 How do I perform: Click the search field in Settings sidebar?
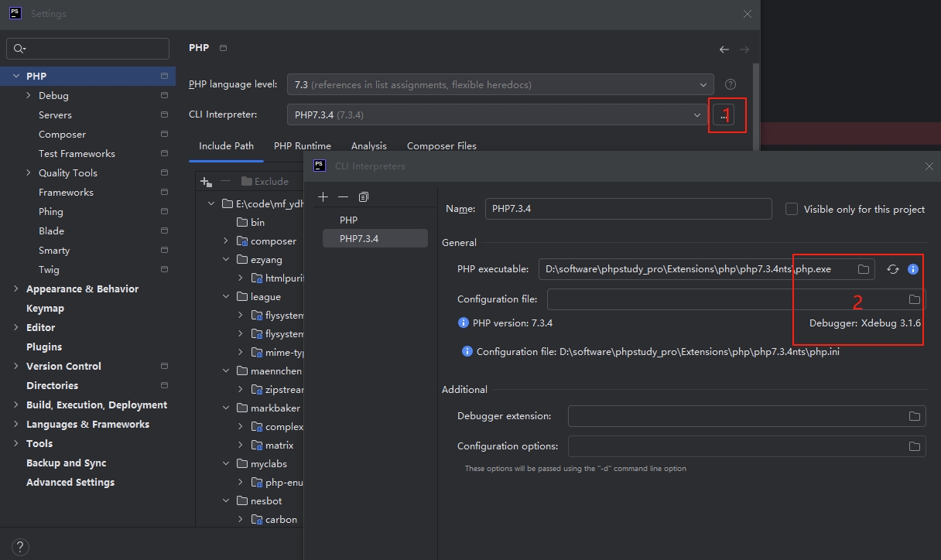[x=87, y=49]
